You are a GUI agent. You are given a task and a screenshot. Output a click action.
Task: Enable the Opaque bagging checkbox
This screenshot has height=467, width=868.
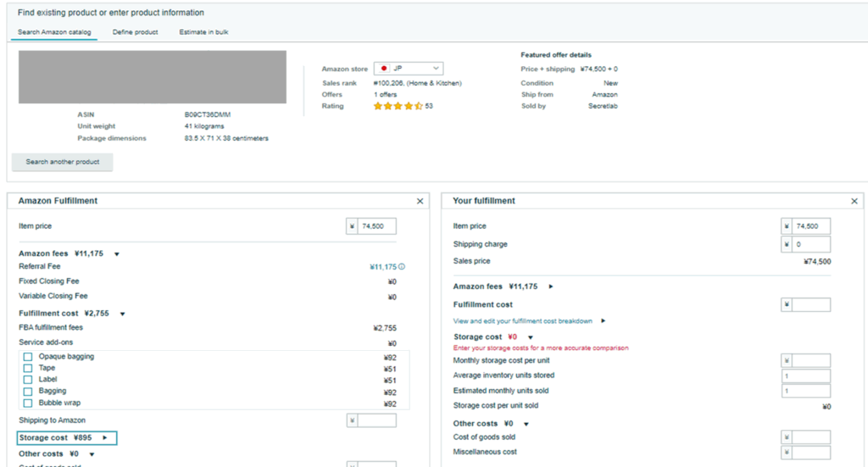(x=28, y=357)
